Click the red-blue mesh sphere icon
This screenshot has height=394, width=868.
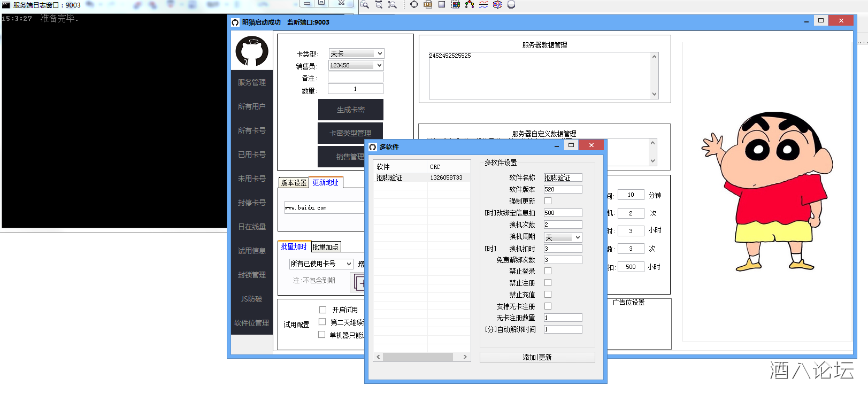tap(497, 4)
